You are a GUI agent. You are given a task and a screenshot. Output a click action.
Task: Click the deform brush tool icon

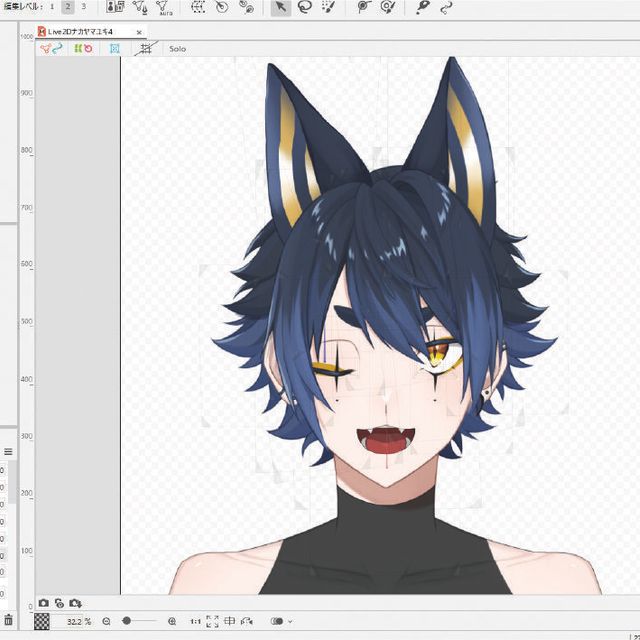pyautogui.click(x=387, y=7)
